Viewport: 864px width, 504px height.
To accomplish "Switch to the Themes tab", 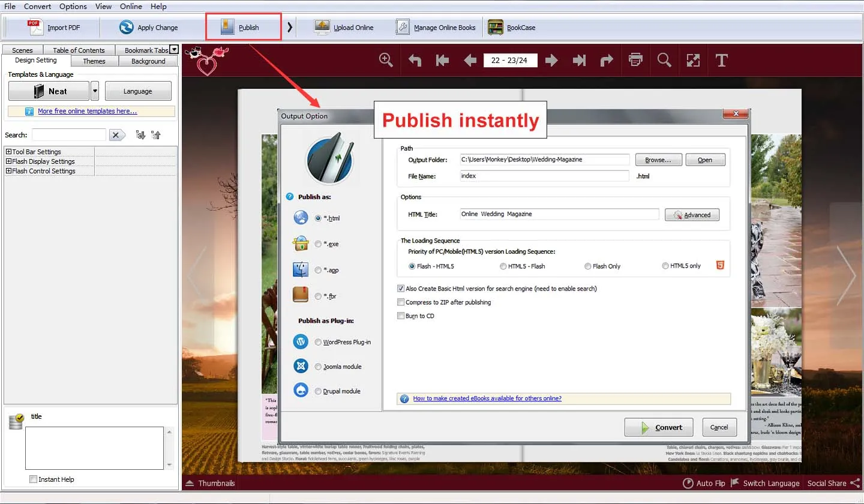I will click(94, 61).
